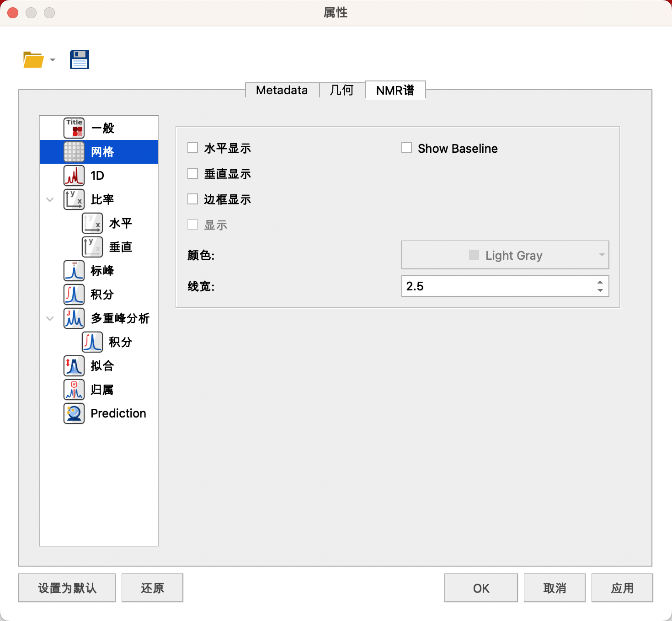This screenshot has width=672, height=621.
Task: Select the 水平 text label in tree
Action: [x=121, y=223]
